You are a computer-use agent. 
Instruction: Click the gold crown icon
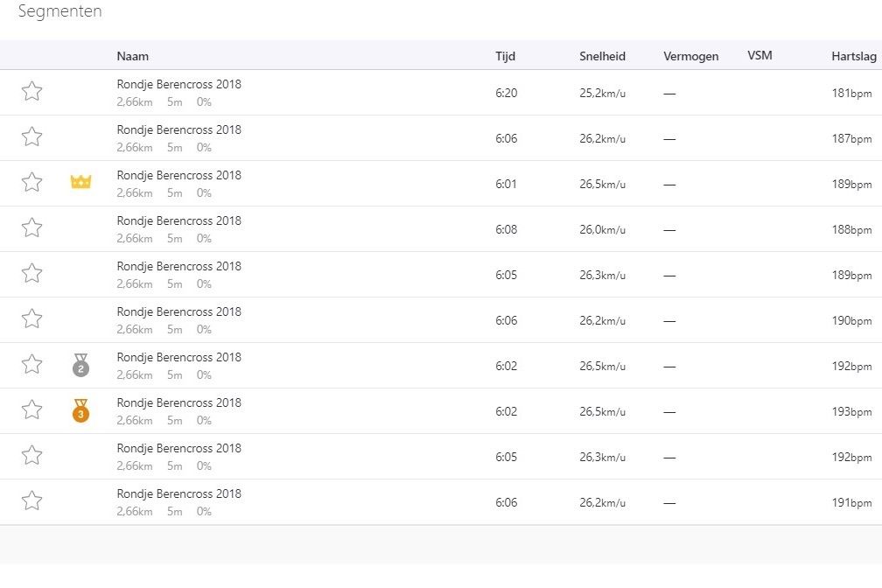pos(80,182)
